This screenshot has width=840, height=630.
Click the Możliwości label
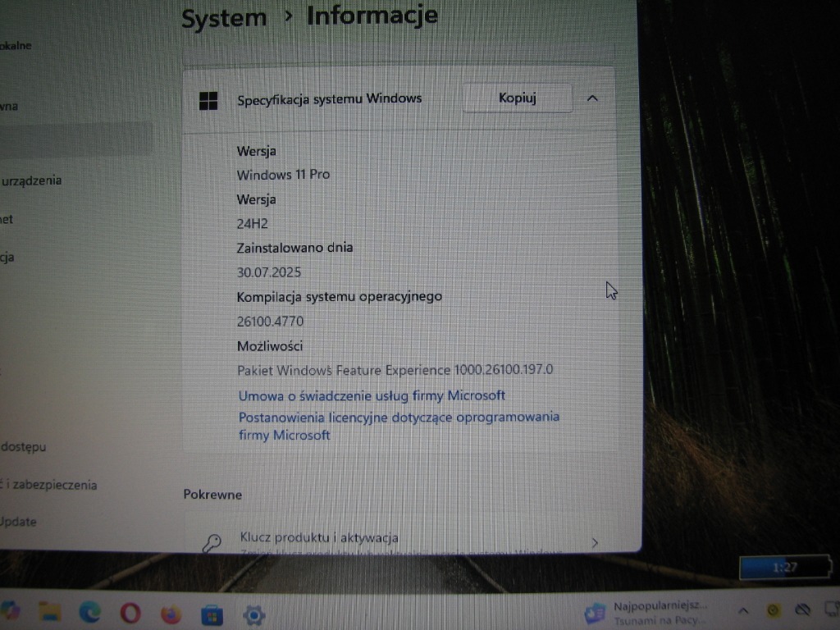pyautogui.click(x=269, y=346)
